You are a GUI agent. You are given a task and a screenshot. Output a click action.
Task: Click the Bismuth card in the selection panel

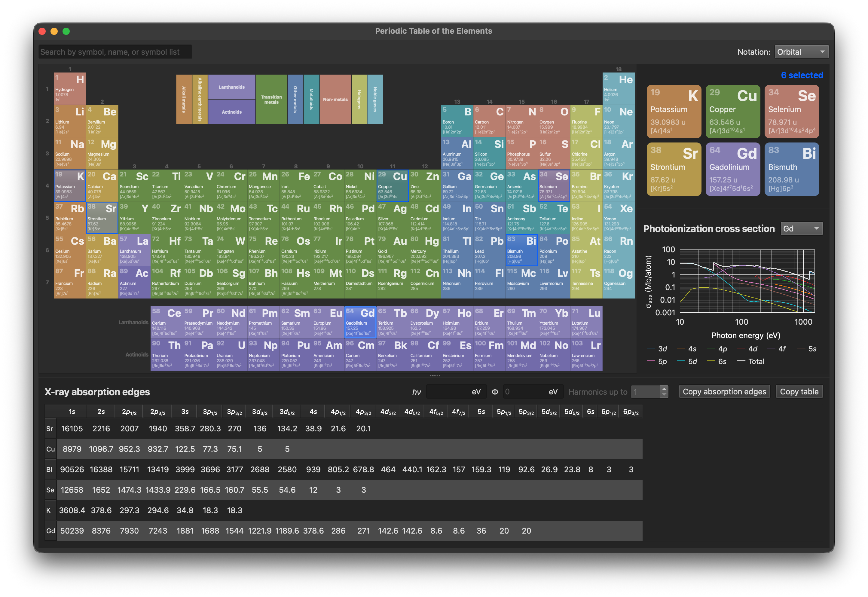point(792,169)
